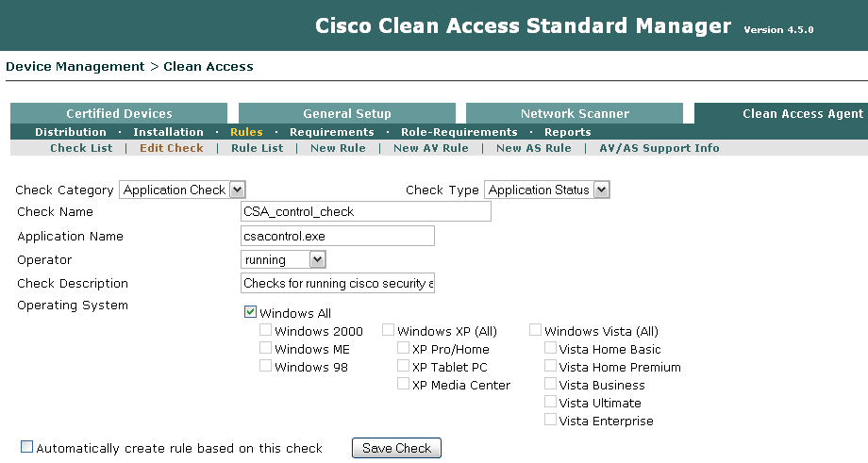This screenshot has width=868, height=463.
Task: Go to the Distribution submenu
Action: pos(71,132)
